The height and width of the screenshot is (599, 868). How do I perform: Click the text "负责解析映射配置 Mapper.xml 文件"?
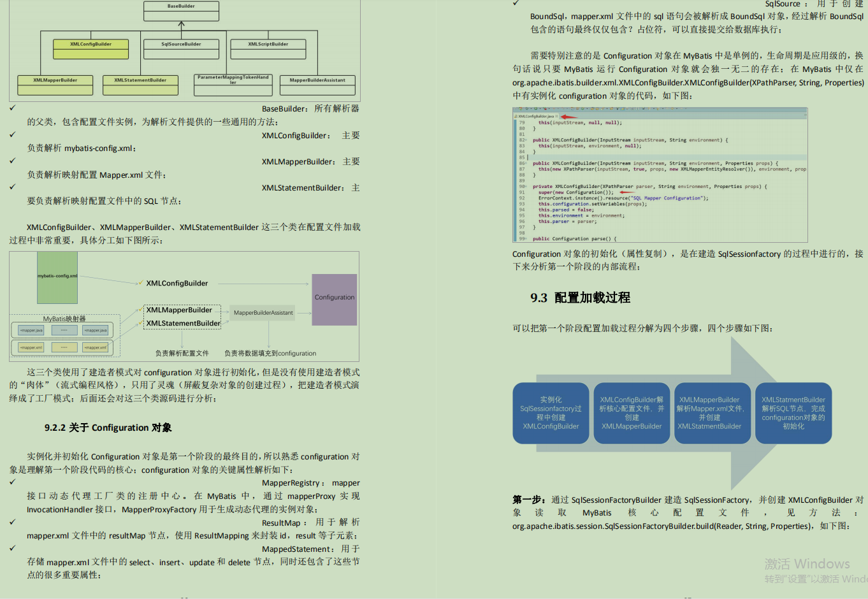(x=95, y=175)
